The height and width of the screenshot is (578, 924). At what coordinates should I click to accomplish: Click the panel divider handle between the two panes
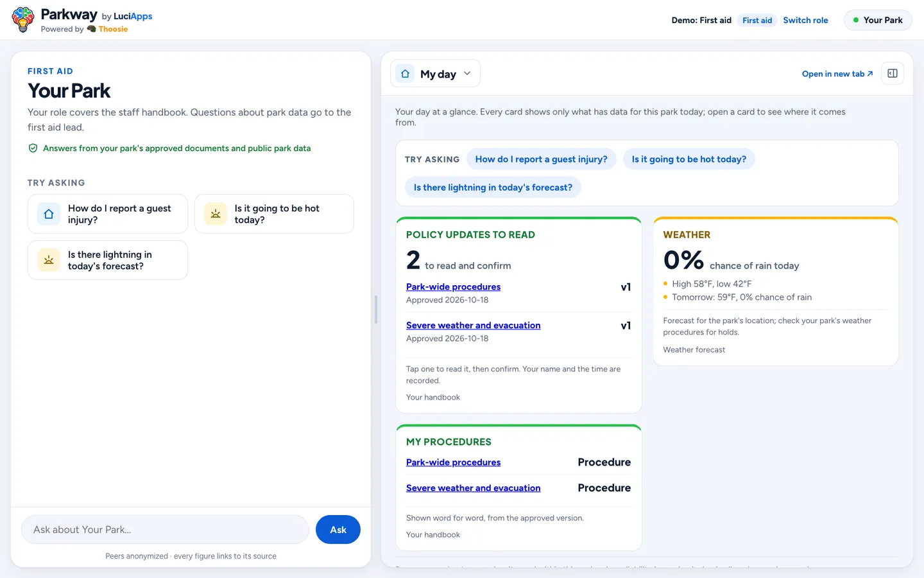[x=376, y=310]
